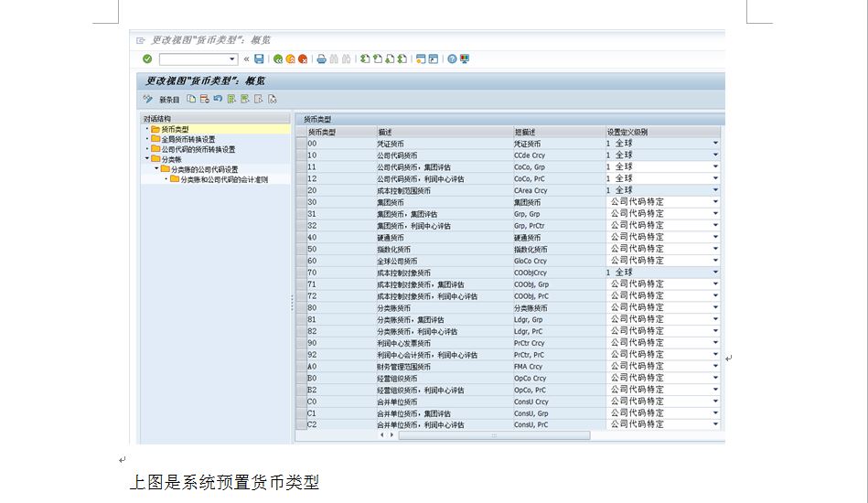
Task: Click the 短描述 column header
Action: (x=559, y=132)
